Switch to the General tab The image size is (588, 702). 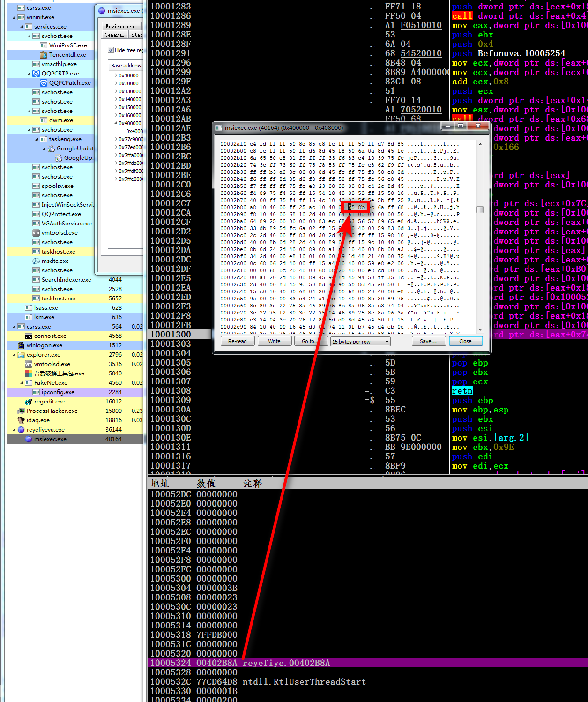pos(114,35)
